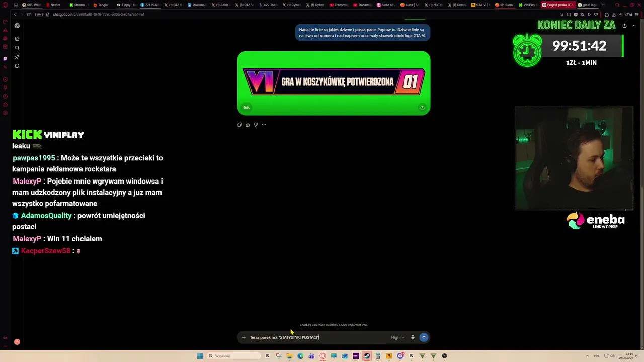Viewport: 644px width, 362px height.
Task: Share the generated GTA VI banner image
Action: 422,107
